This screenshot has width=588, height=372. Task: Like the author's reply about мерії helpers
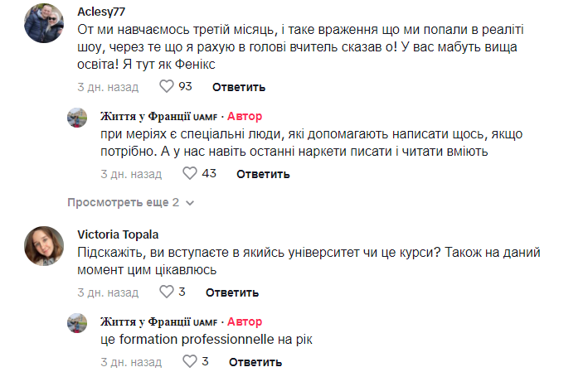pyautogui.click(x=189, y=173)
